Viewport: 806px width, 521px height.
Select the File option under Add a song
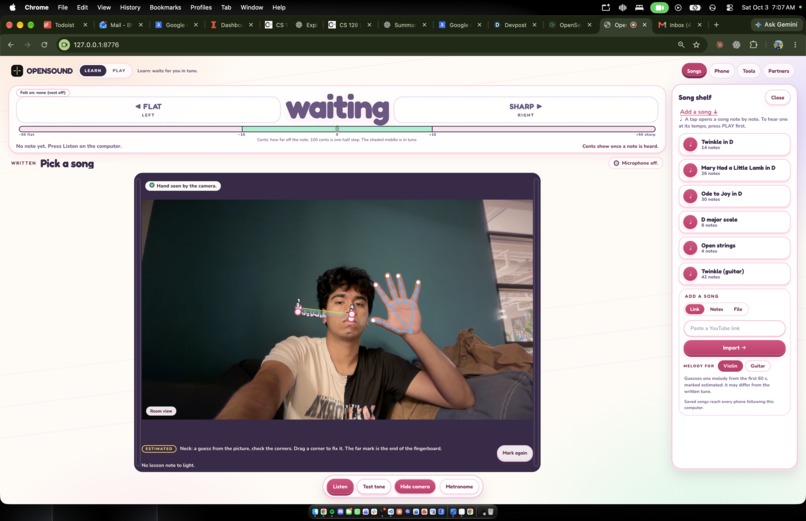738,309
